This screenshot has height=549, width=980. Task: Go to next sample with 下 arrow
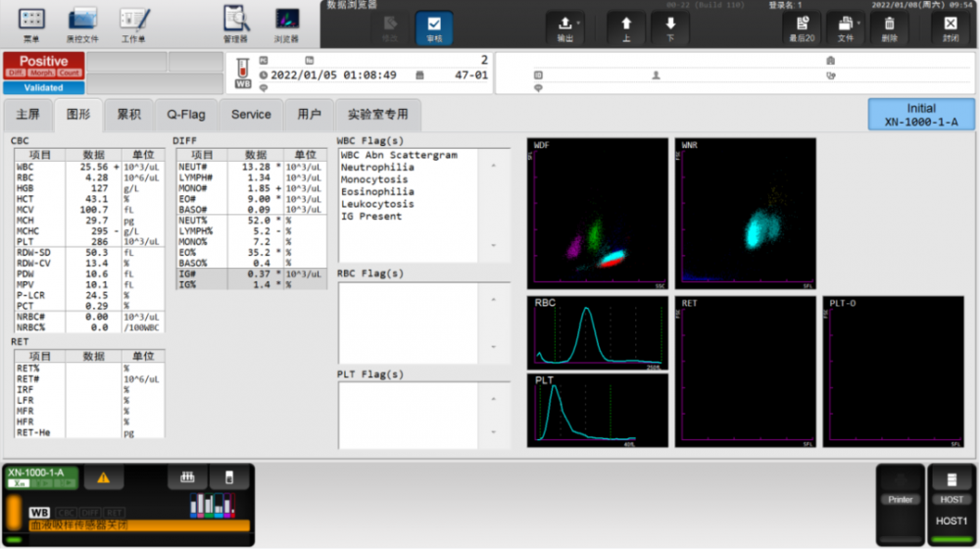coord(670,26)
